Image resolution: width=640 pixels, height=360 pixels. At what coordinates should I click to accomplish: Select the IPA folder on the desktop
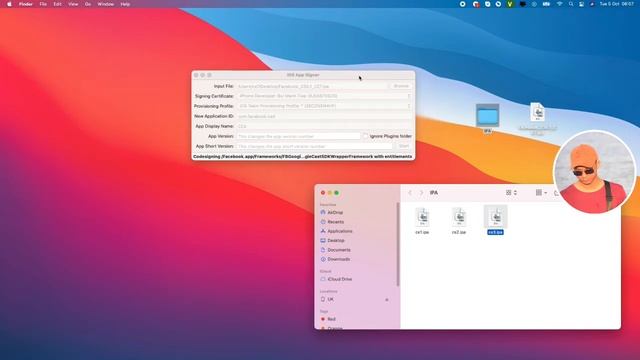click(x=487, y=116)
